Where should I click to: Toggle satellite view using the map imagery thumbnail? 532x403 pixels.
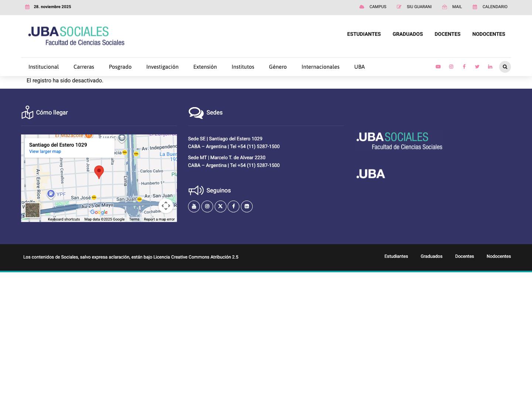33,210
